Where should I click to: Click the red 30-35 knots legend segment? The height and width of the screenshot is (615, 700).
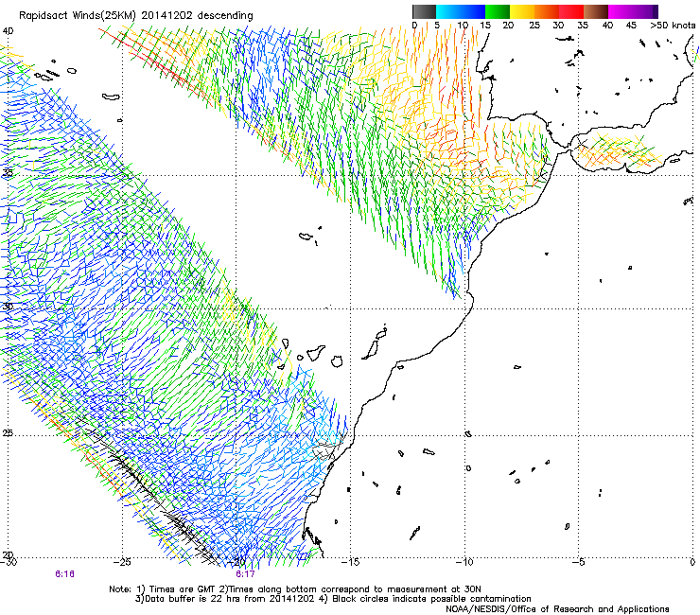(571, 11)
